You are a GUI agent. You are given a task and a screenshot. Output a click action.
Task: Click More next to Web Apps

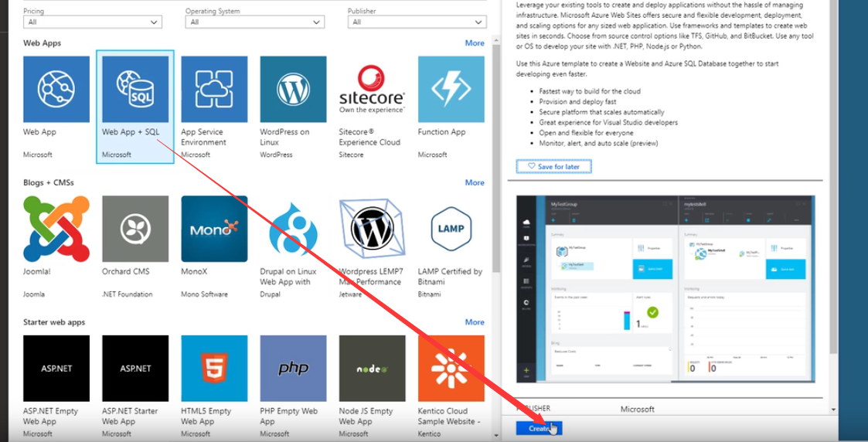(475, 42)
